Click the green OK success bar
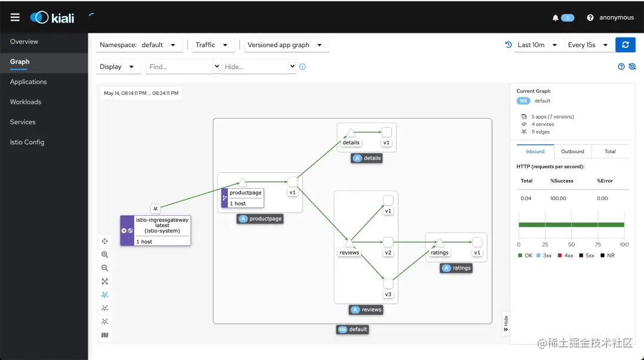Viewport: 644px width, 360px height. 571,225
